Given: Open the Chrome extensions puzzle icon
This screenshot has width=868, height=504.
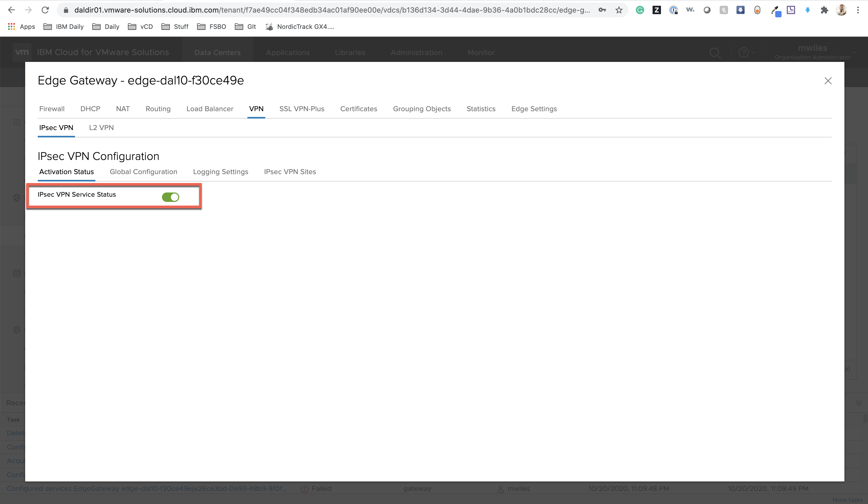Looking at the screenshot, I should click(x=824, y=10).
